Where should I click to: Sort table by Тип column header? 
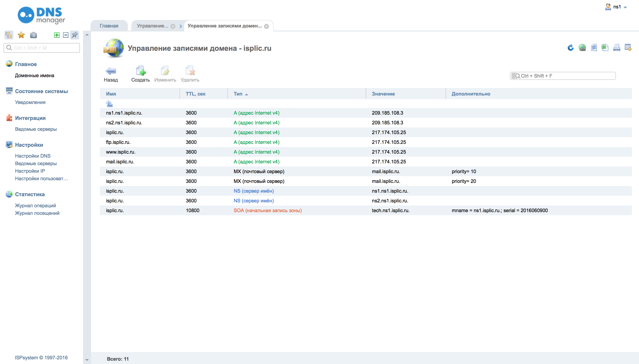click(238, 94)
